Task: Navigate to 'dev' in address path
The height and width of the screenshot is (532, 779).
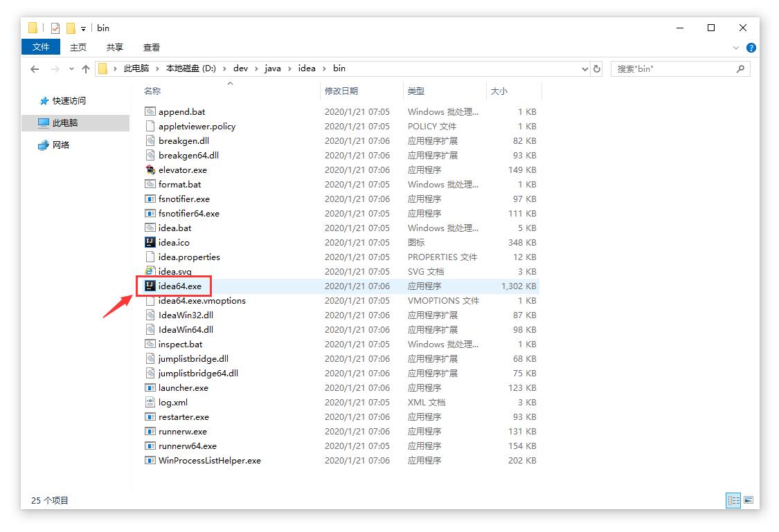Action: click(240, 68)
